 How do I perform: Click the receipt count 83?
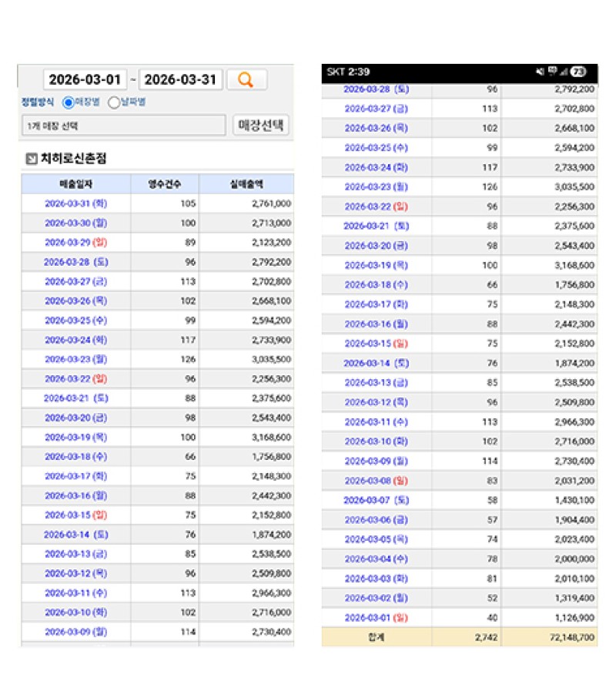coord(492,481)
